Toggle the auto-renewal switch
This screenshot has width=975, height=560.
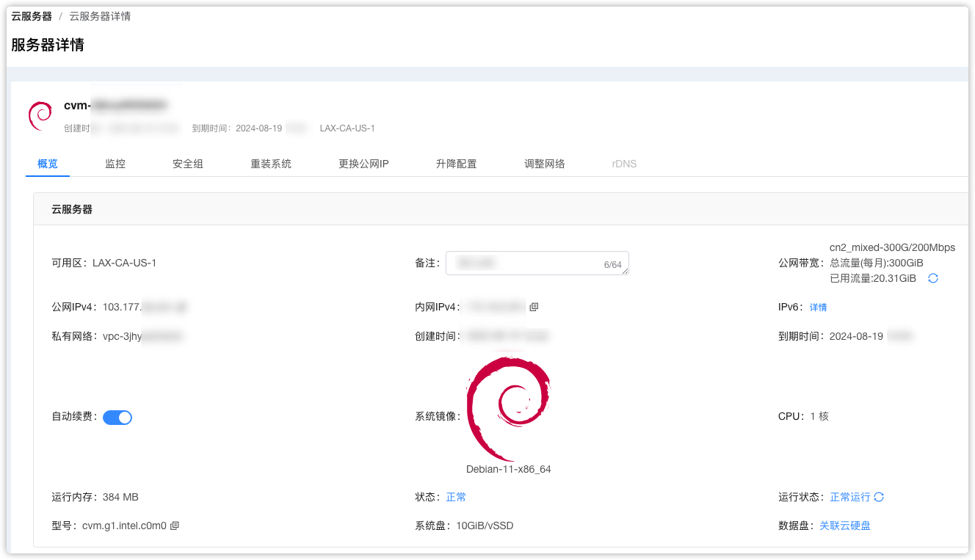click(x=117, y=417)
